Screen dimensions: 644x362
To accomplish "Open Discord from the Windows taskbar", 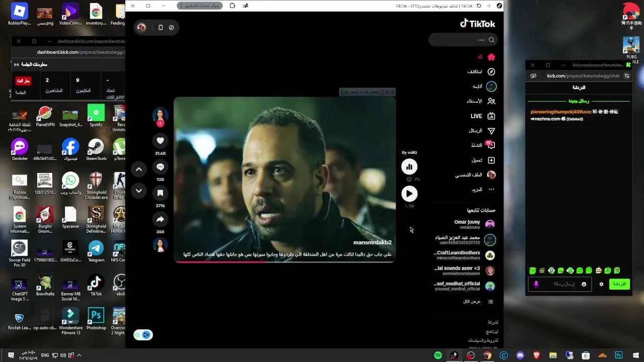I will pos(520,355).
